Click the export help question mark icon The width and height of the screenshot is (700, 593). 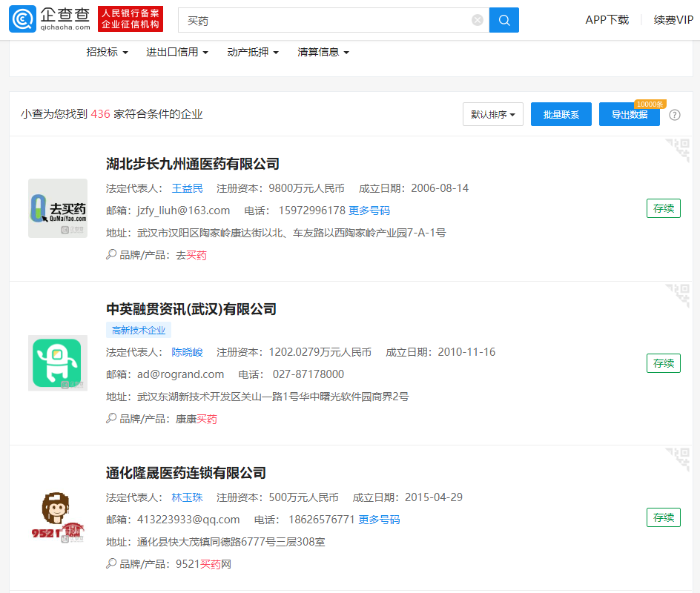pos(675,115)
